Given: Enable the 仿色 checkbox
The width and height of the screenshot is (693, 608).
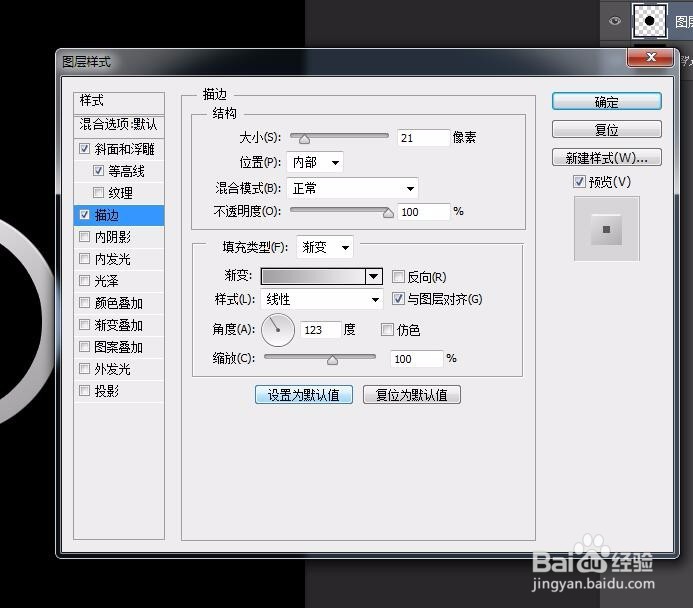Looking at the screenshot, I should point(387,330).
